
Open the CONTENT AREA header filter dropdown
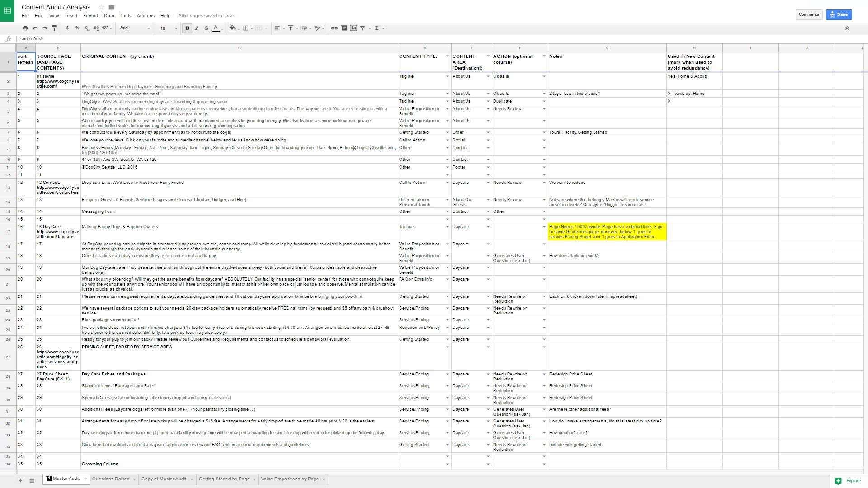click(488, 56)
